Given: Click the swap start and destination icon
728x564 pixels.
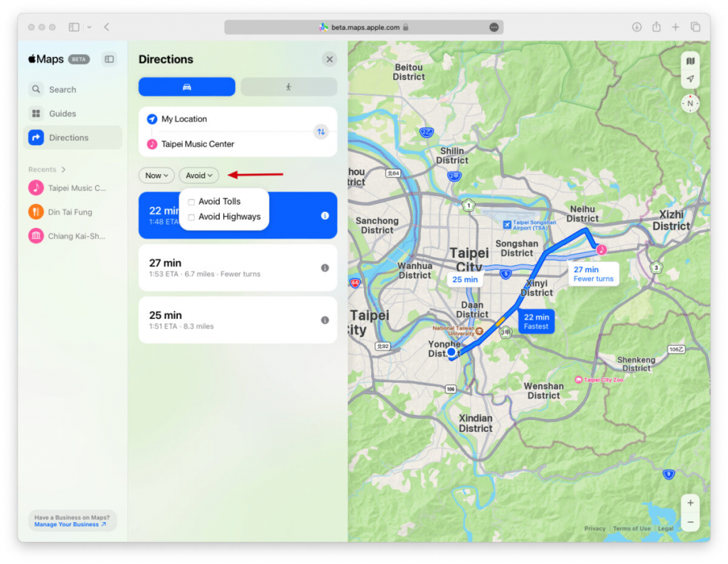Looking at the screenshot, I should point(321,131).
